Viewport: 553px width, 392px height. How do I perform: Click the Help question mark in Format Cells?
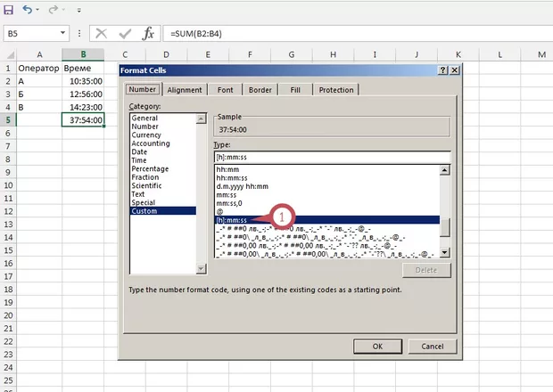click(x=442, y=69)
